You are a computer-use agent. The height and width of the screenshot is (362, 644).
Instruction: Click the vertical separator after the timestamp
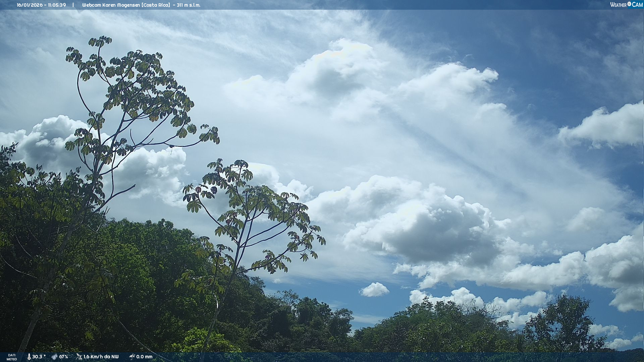73,5
